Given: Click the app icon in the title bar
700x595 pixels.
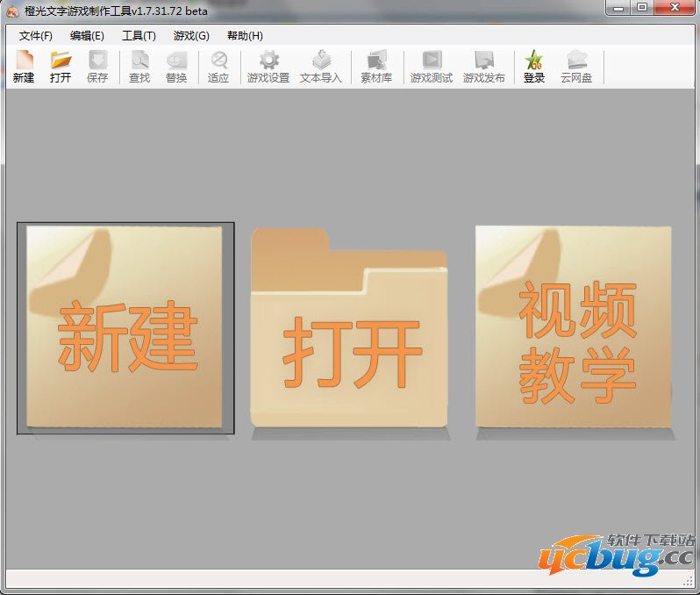Looking at the screenshot, I should pos(12,11).
